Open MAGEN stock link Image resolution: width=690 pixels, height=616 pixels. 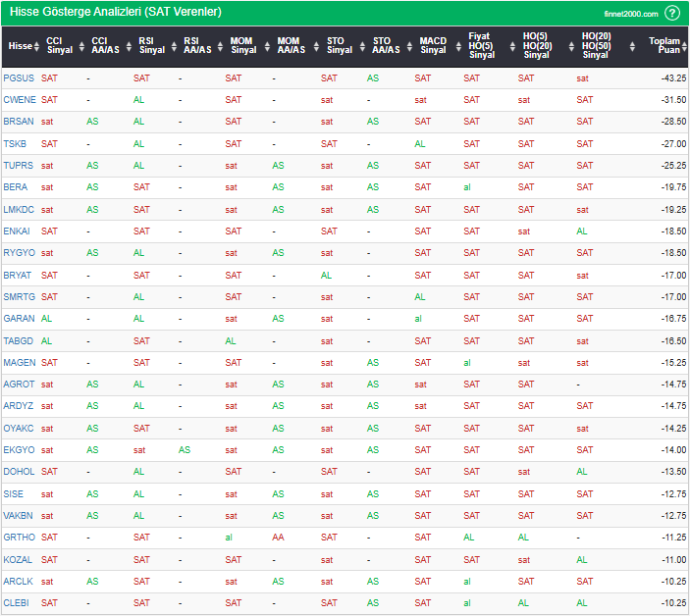click(20, 362)
